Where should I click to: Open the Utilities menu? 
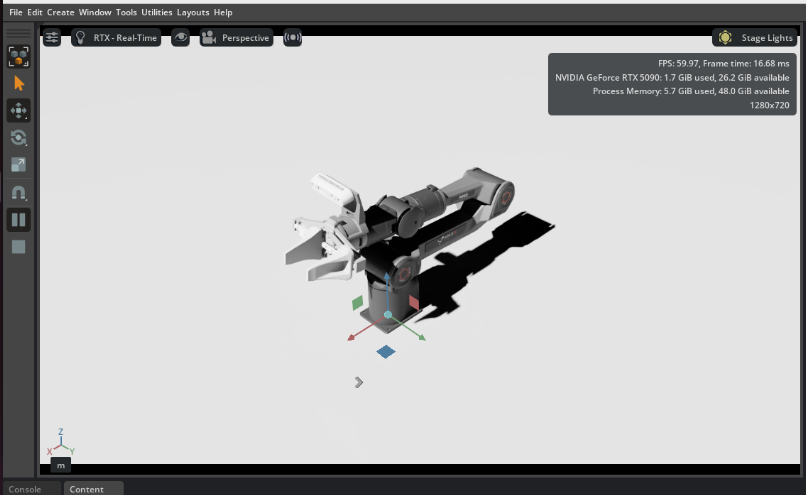pyautogui.click(x=157, y=12)
